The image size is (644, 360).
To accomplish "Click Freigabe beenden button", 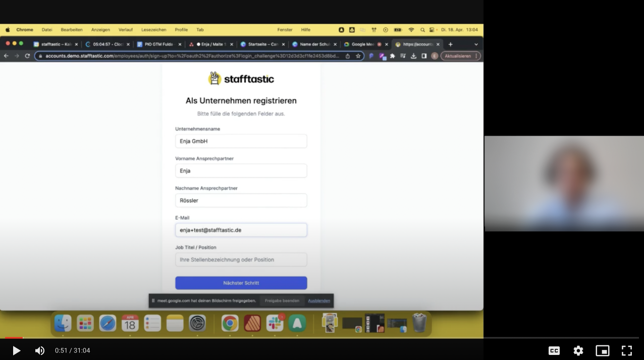I will 282,301.
